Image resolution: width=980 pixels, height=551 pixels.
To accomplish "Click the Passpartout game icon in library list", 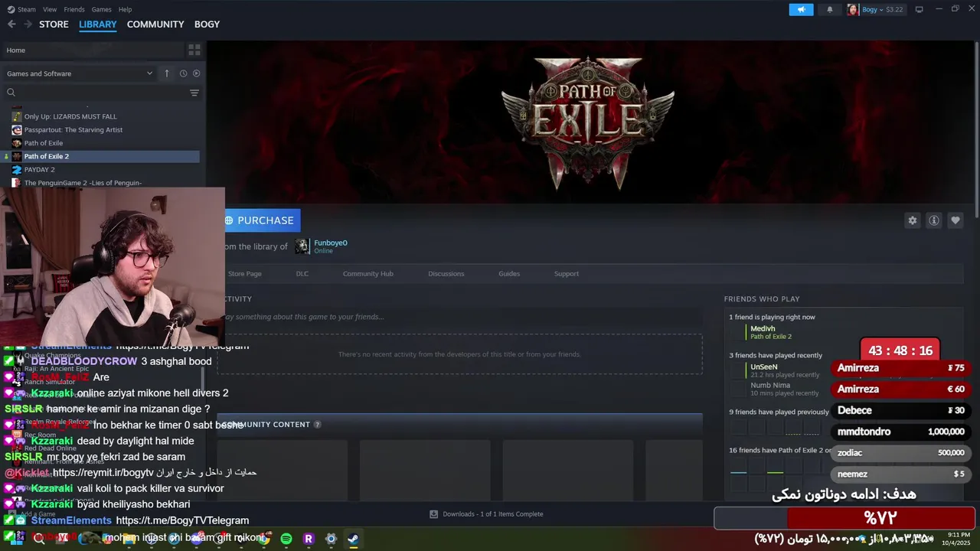I will tap(17, 130).
